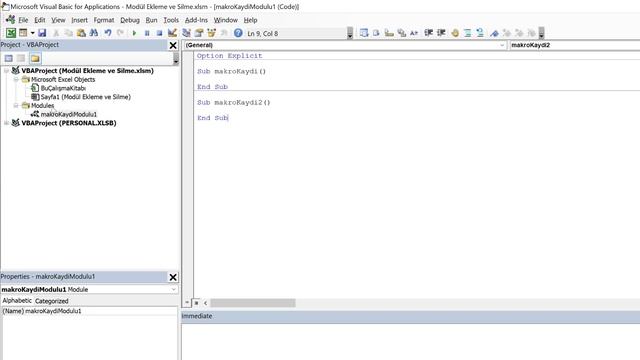Select Sayfa1 (Modül Ekleme ve Silme) sheet

coord(86,97)
